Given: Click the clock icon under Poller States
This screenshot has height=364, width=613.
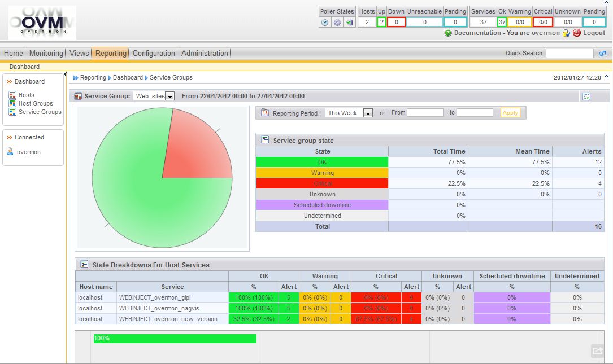Looking at the screenshot, I should pos(325,23).
